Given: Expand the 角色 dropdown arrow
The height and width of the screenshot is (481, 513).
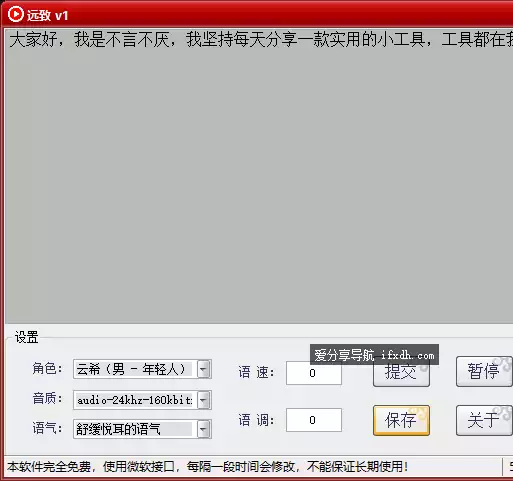Looking at the screenshot, I should 204,369.
